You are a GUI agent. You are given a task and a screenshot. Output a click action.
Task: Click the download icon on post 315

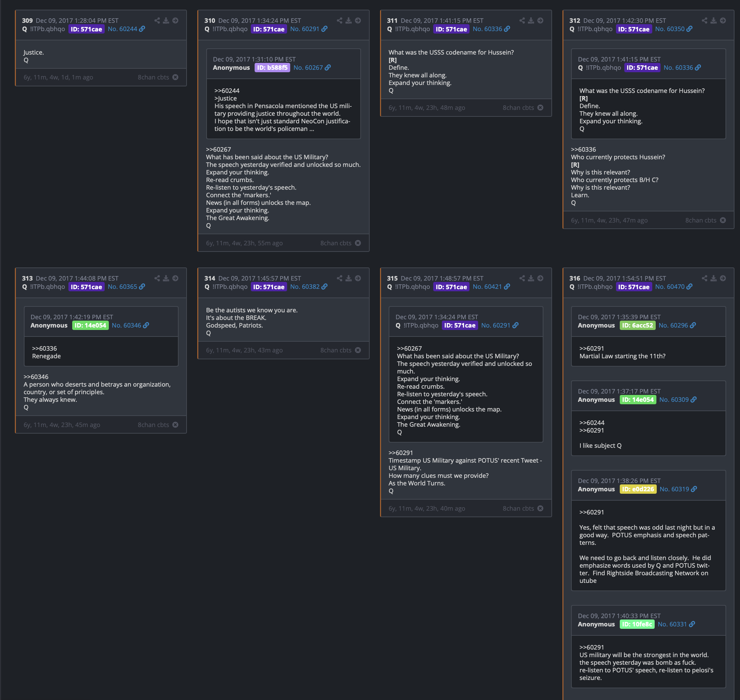click(x=531, y=278)
